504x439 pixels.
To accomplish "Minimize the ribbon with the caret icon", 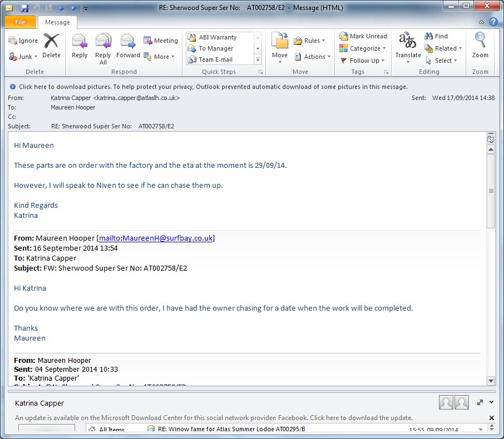I will (481, 22).
